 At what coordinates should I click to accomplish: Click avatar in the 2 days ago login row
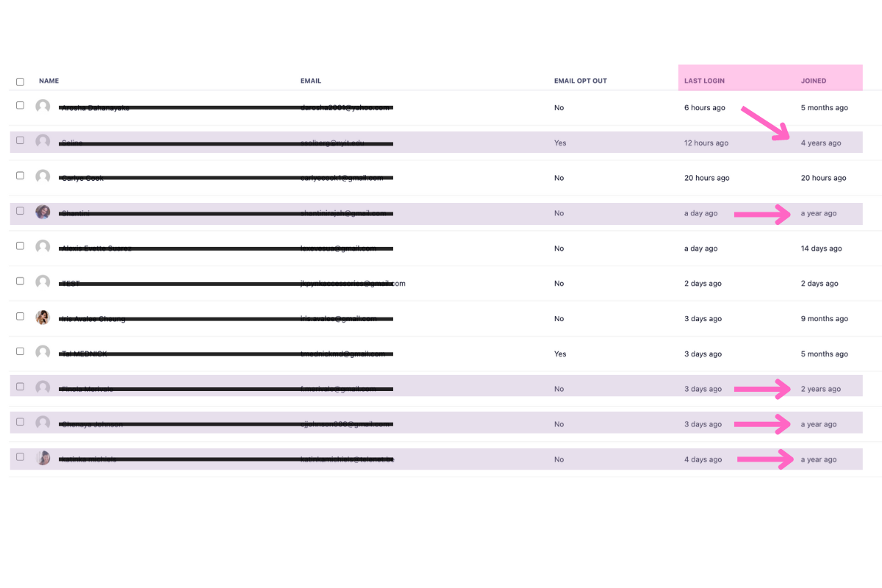(x=43, y=282)
